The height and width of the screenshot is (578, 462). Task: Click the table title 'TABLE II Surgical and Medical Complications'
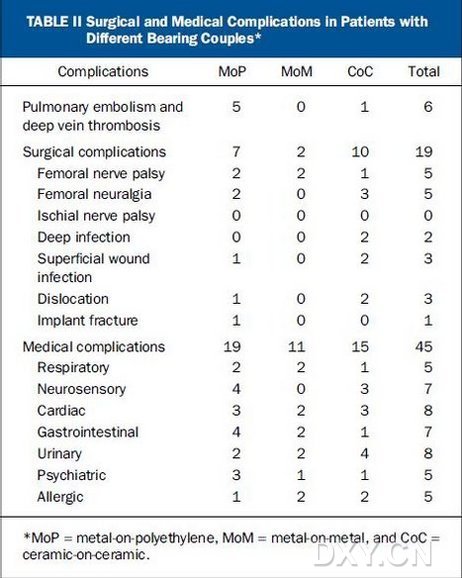[x=227, y=30]
